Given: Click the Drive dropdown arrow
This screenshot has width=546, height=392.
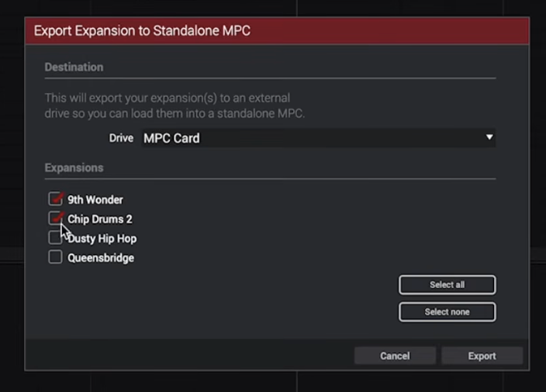Looking at the screenshot, I should click(x=489, y=137).
